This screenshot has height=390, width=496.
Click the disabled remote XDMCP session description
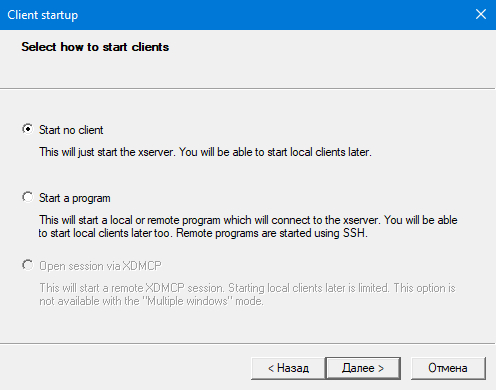pos(247,294)
